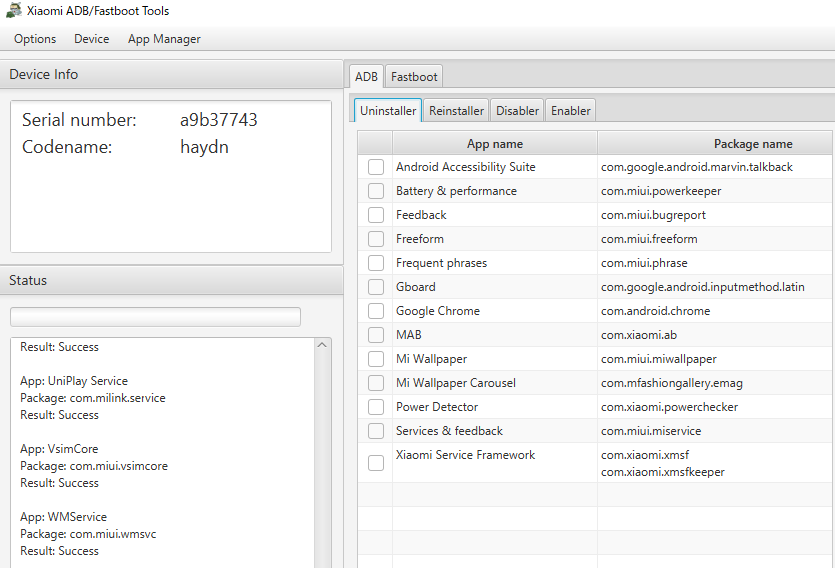
Task: Switch to the Fastboot tab
Action: coord(414,77)
